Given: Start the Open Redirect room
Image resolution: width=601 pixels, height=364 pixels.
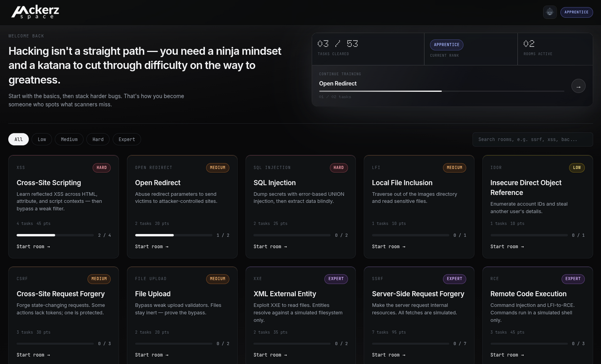Looking at the screenshot, I should coord(152,246).
